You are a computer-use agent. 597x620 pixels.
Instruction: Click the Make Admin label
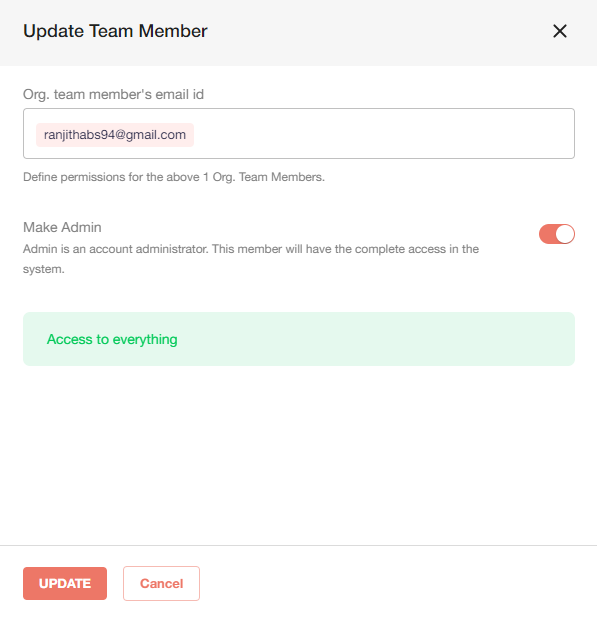click(x=62, y=227)
